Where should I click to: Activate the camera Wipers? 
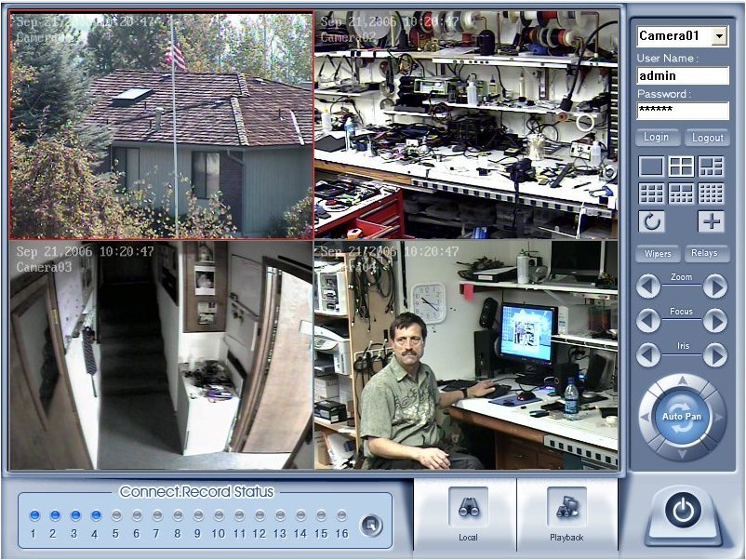tap(657, 253)
